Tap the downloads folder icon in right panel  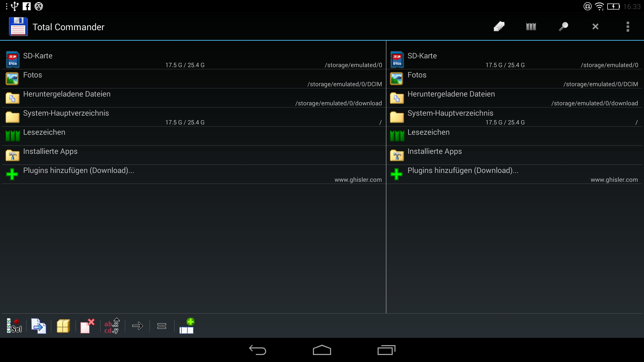pyautogui.click(x=397, y=98)
